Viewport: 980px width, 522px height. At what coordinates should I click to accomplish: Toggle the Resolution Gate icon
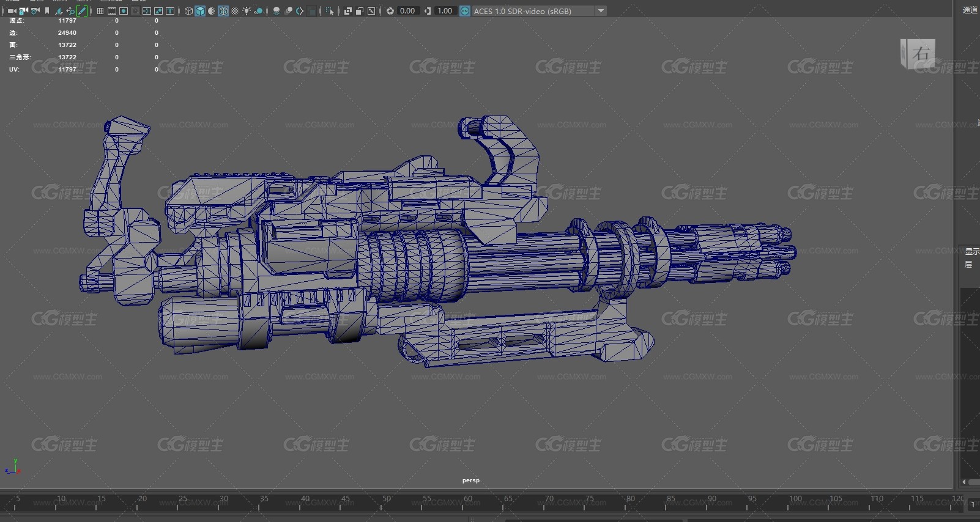point(124,11)
